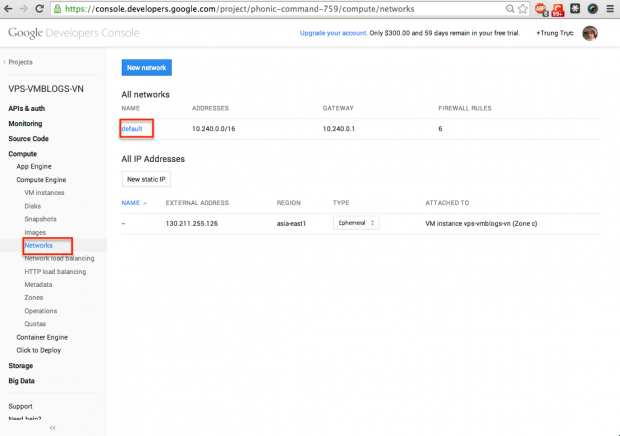Click the green padlock security icon
620x436 pixels.
[x=57, y=9]
